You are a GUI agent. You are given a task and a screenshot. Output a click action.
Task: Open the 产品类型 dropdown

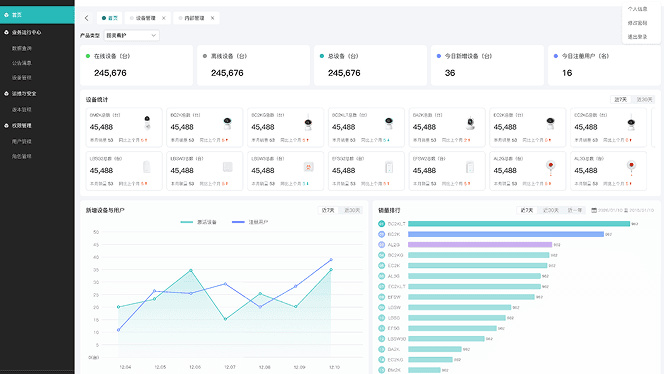[x=131, y=36]
